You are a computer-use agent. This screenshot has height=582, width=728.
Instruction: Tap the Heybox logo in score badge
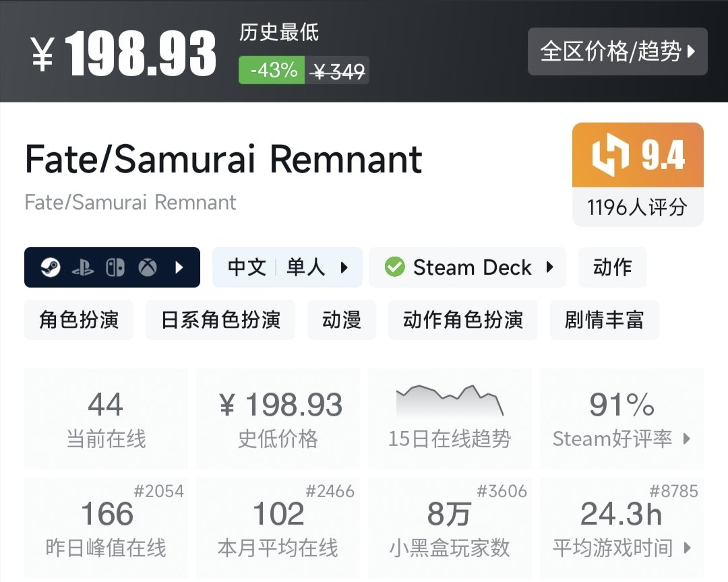tap(610, 156)
